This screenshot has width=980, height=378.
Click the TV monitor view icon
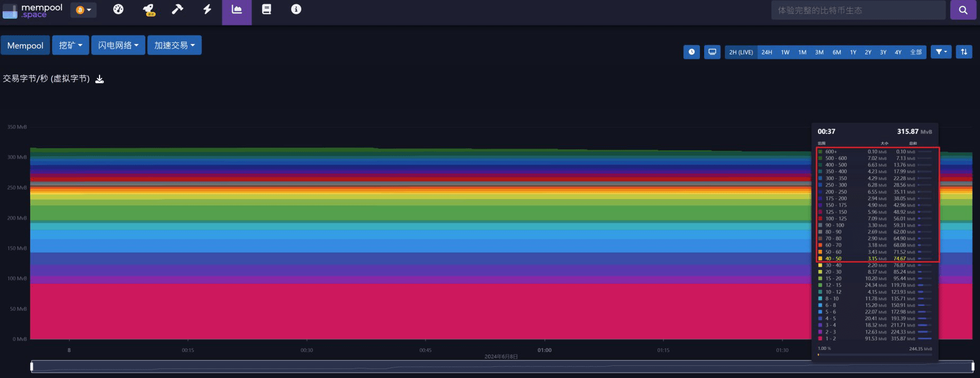point(712,52)
